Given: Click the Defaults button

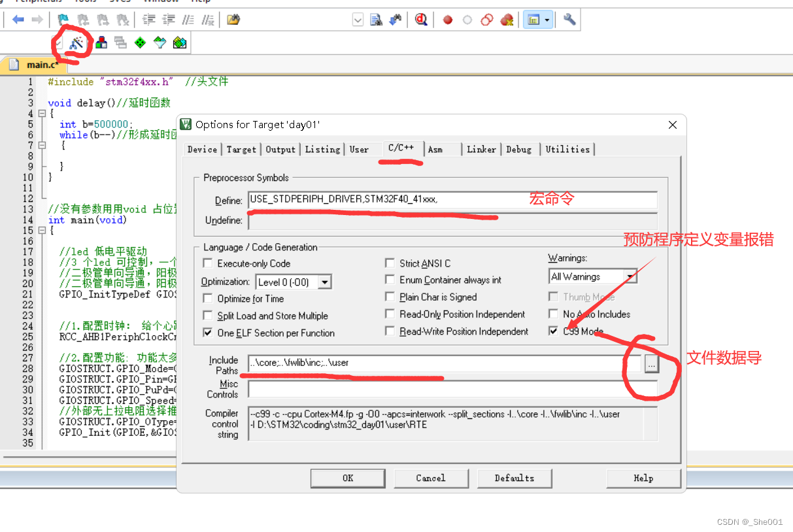Looking at the screenshot, I should click(515, 478).
